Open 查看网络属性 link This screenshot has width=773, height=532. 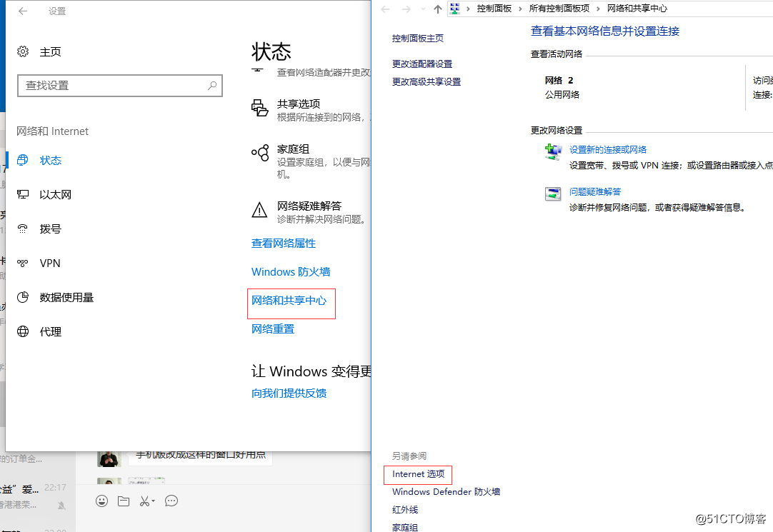pyautogui.click(x=284, y=244)
